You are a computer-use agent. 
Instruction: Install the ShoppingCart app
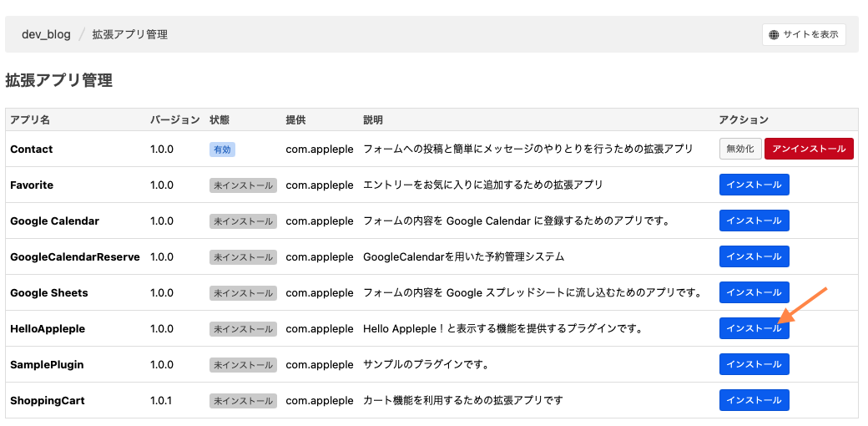tap(754, 400)
